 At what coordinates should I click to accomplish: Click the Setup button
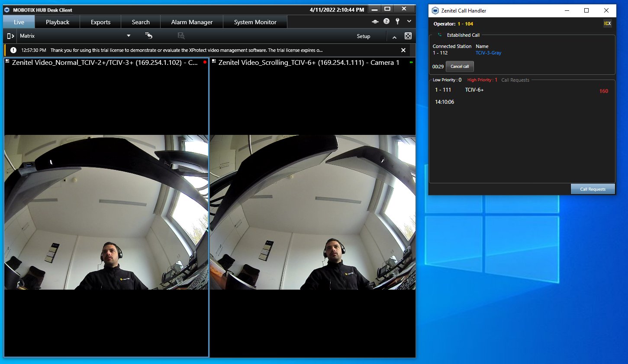[x=363, y=36]
